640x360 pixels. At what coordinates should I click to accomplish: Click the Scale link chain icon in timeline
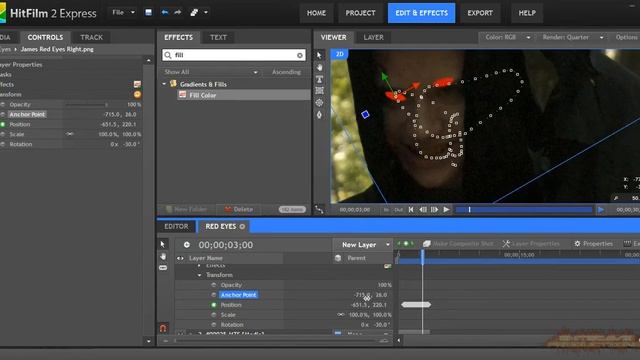(x=341, y=315)
